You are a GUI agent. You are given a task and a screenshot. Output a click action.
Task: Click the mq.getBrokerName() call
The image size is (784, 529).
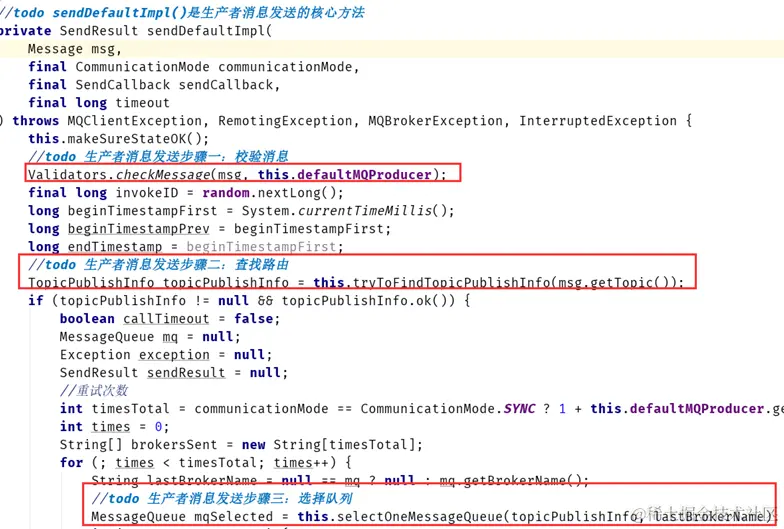click(510, 480)
